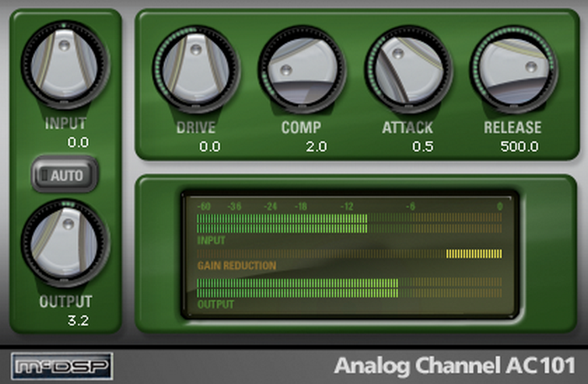Select the comp value field showing 2.0
The width and height of the screenshot is (588, 384).
(316, 146)
